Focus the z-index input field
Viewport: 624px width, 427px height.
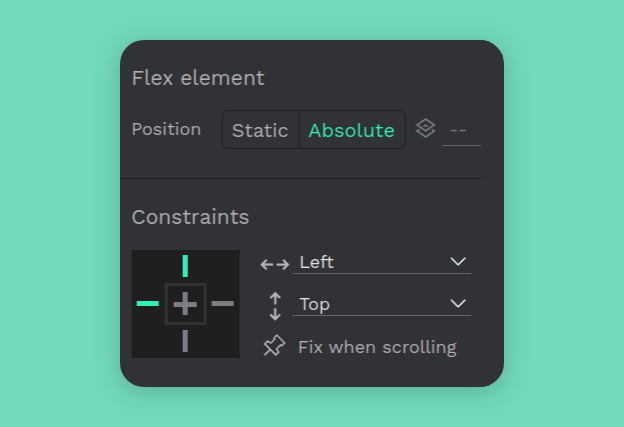click(461, 130)
